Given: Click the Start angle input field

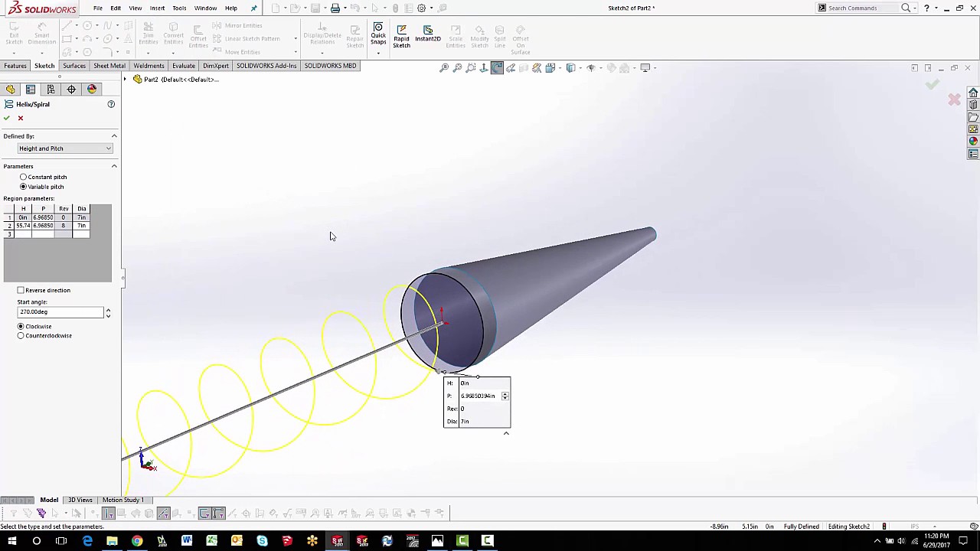Looking at the screenshot, I should [x=60, y=312].
